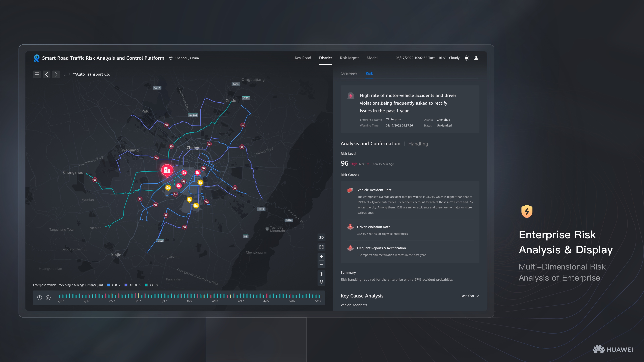644x362 pixels.
Task: Toggle the day/night brightness icon
Action: click(467, 58)
